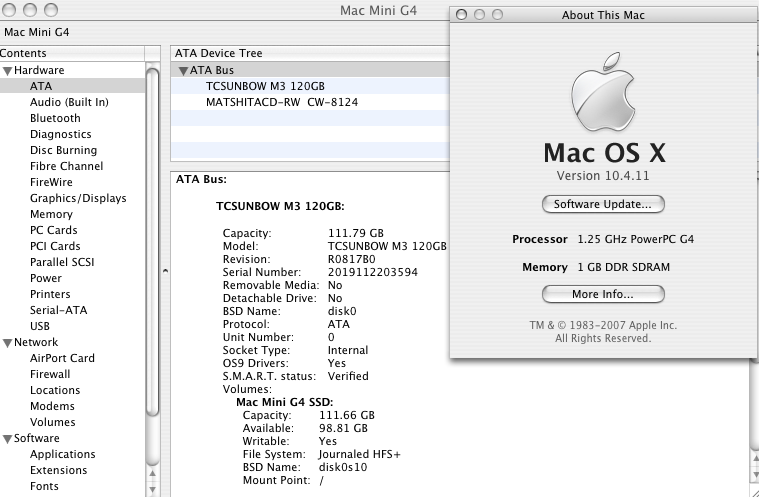Select Locations under Network
Screen dimensions: 759x497
click(x=55, y=390)
